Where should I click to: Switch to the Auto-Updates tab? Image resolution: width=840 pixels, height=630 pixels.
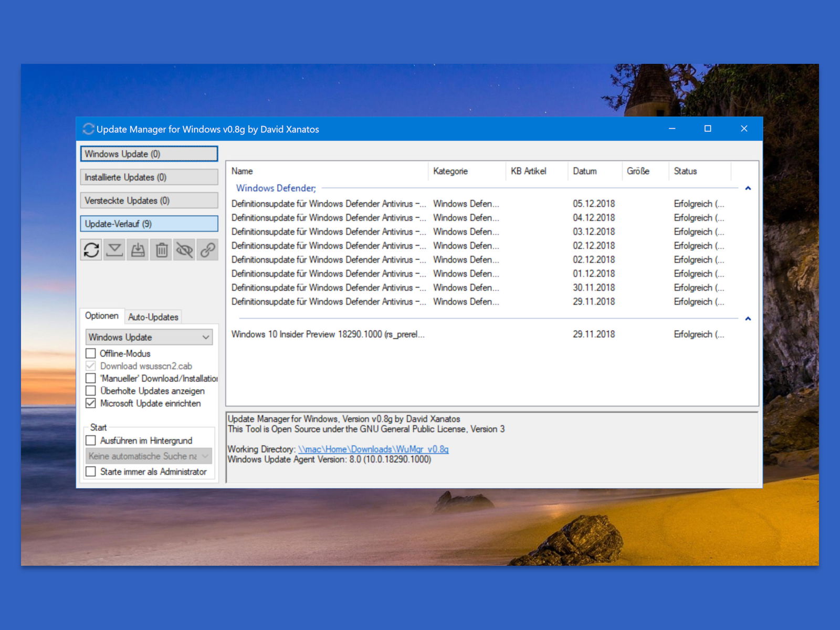pyautogui.click(x=153, y=317)
